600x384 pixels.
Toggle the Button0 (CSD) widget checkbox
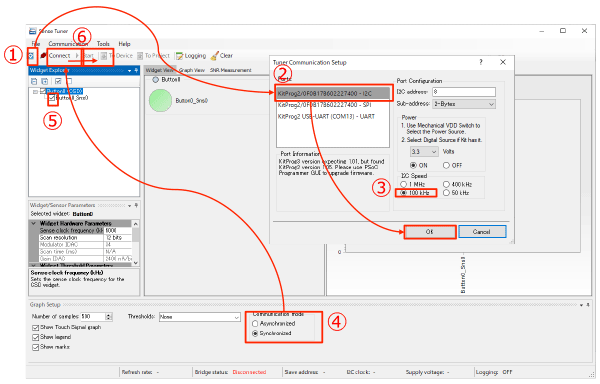43,91
